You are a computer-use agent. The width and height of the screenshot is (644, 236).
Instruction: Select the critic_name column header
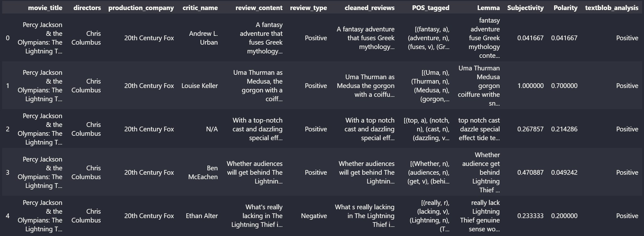click(200, 8)
